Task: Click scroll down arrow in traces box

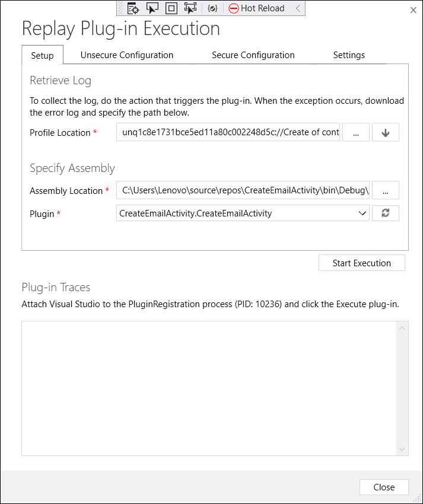Action: pos(402,449)
